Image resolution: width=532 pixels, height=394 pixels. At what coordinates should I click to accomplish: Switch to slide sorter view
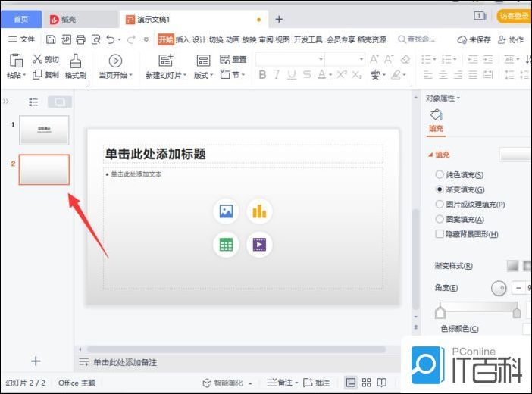point(367,383)
